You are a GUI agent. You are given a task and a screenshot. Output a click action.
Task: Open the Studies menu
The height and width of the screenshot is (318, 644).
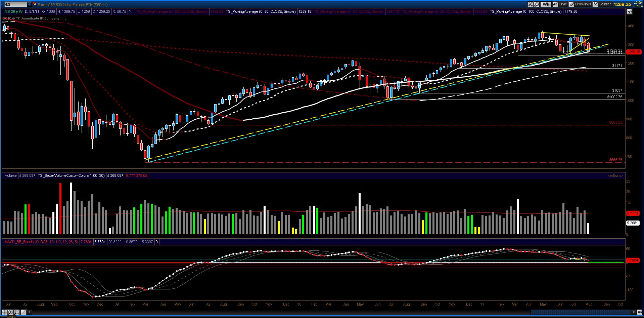[x=603, y=4]
